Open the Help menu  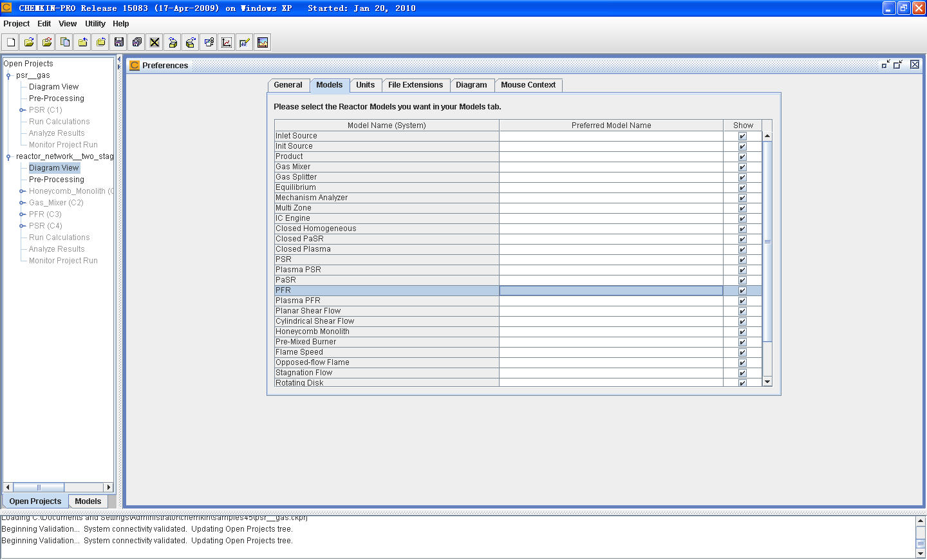pyautogui.click(x=121, y=24)
